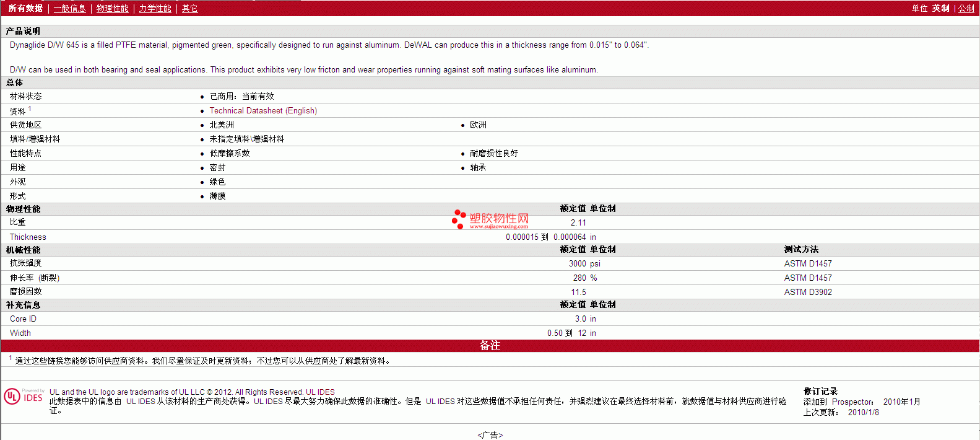Click the <广告> placeholder
980x440 pixels.
coord(490,435)
